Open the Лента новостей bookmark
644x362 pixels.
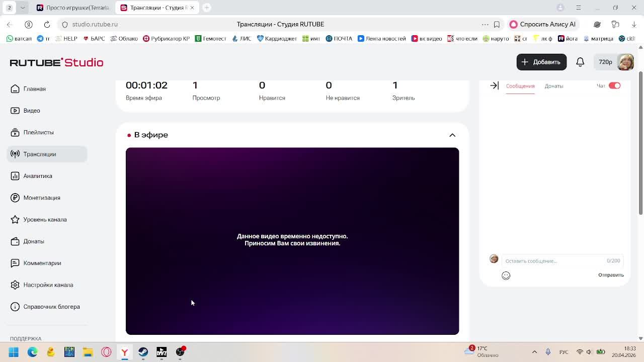pyautogui.click(x=382, y=39)
